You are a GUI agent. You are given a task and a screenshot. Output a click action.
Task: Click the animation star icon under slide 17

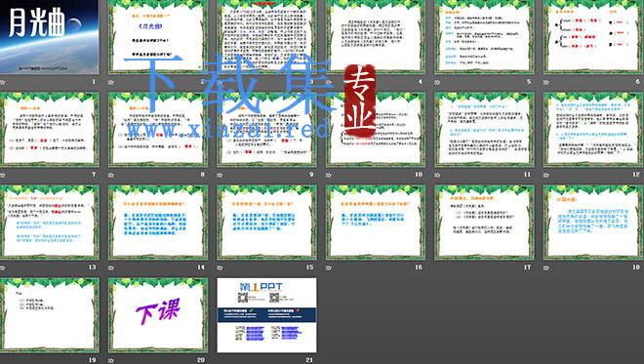[x=437, y=267]
